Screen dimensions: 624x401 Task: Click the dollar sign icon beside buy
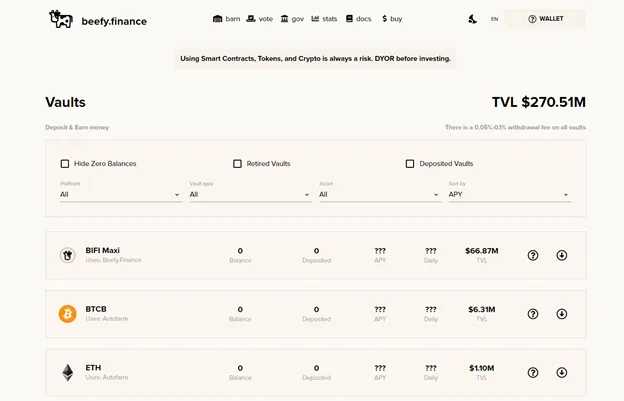(x=384, y=19)
